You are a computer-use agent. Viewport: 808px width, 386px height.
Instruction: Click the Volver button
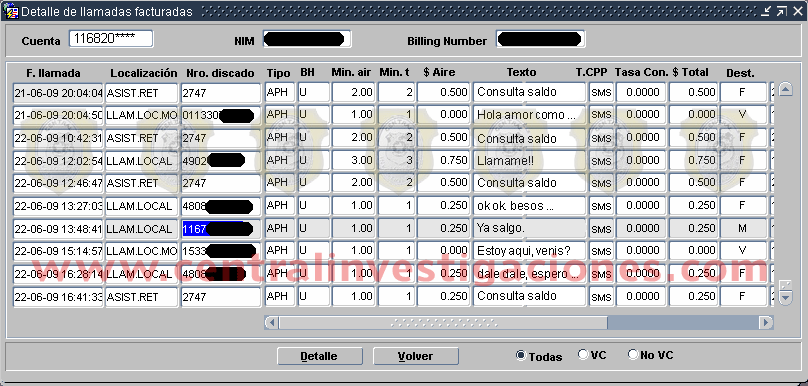tap(415, 356)
